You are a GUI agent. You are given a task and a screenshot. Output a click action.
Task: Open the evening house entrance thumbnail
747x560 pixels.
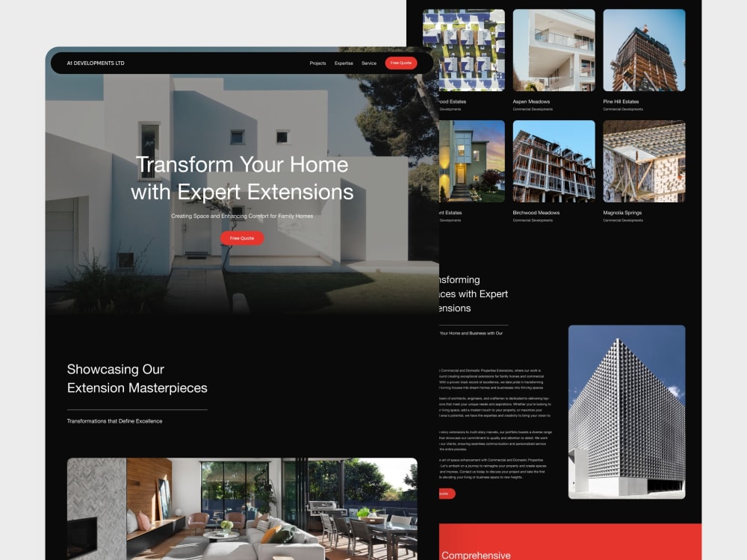[x=471, y=161]
